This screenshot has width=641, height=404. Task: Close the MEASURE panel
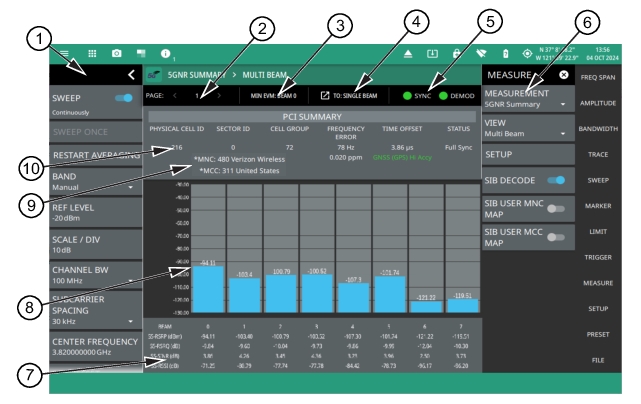click(563, 75)
